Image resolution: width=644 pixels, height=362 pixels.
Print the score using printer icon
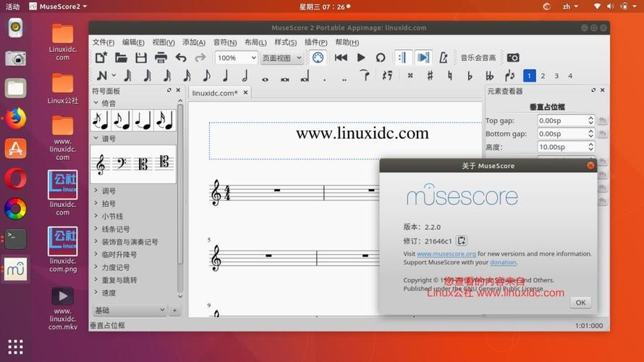(161, 57)
